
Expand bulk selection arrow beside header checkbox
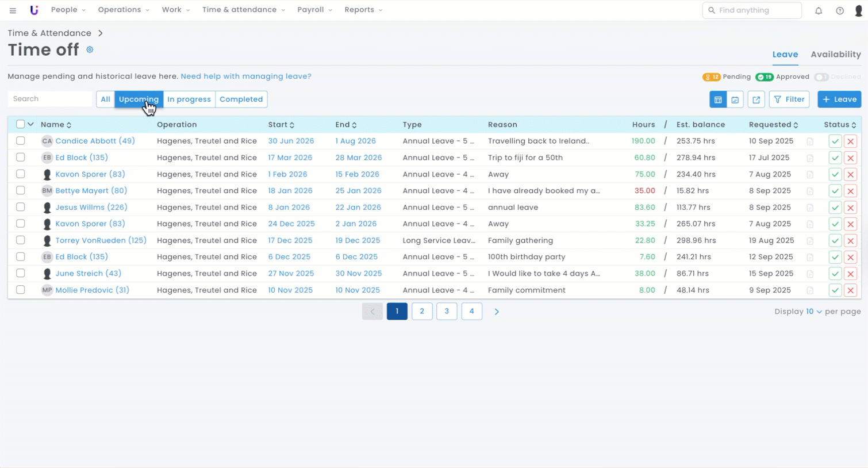click(x=31, y=124)
